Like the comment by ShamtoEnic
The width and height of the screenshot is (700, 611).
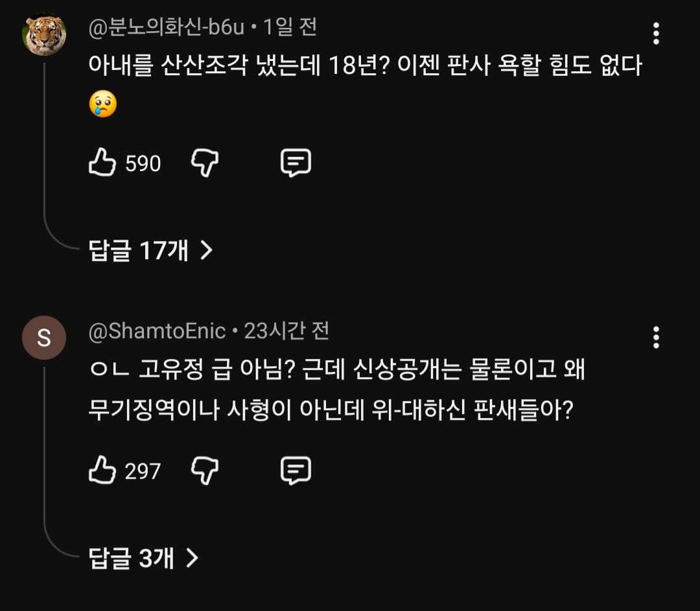click(102, 470)
